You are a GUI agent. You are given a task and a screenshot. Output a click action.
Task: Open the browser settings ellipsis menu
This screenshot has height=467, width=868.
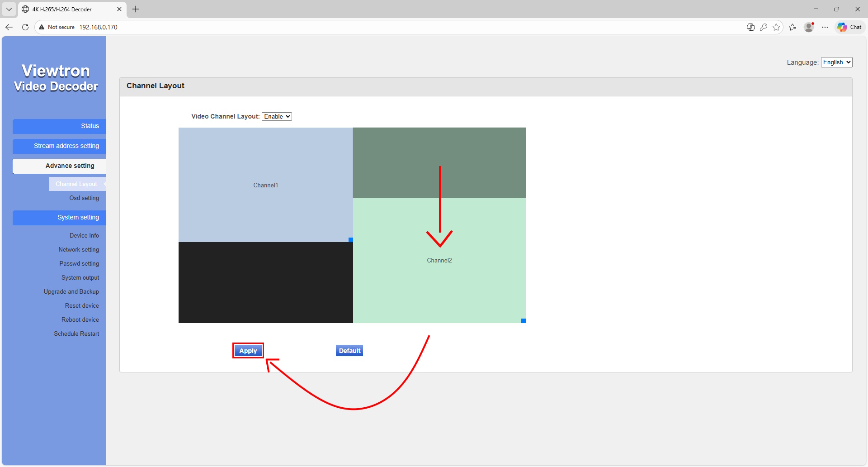[x=825, y=27]
